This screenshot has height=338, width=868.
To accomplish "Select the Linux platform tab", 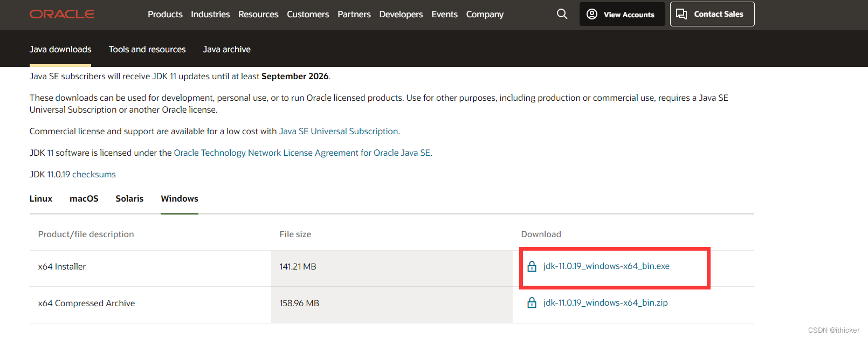I will tap(41, 198).
